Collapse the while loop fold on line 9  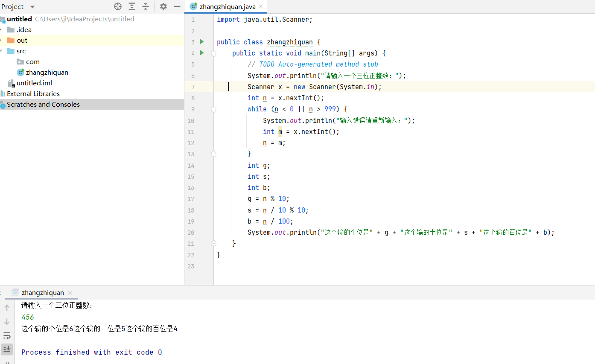tap(214, 109)
